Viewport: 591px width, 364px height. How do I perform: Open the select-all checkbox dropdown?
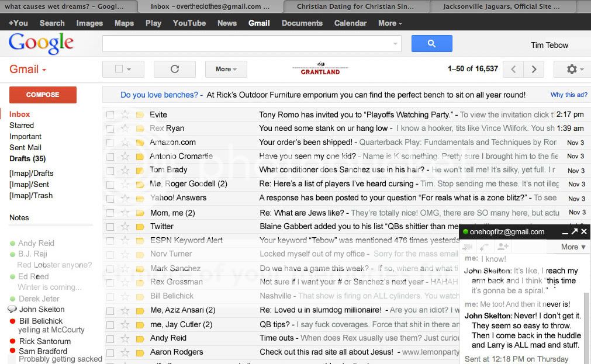(x=129, y=70)
